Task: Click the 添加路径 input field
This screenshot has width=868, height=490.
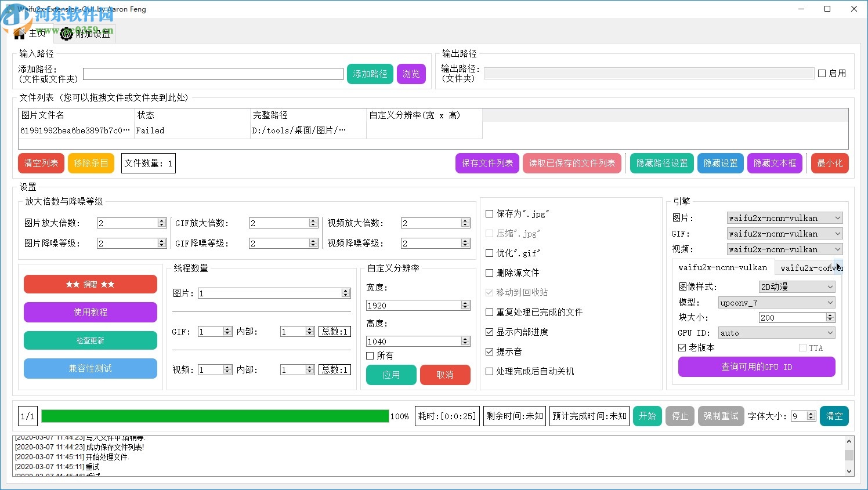Action: pos(212,74)
